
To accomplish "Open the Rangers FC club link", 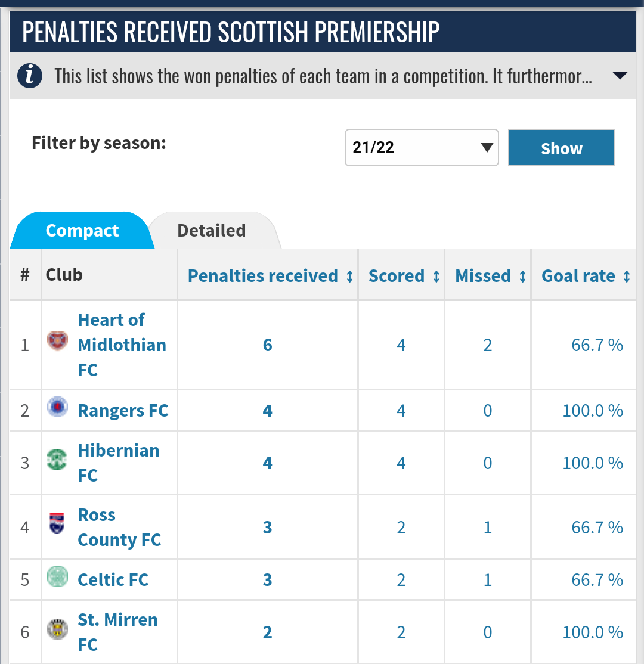I will [x=123, y=411].
